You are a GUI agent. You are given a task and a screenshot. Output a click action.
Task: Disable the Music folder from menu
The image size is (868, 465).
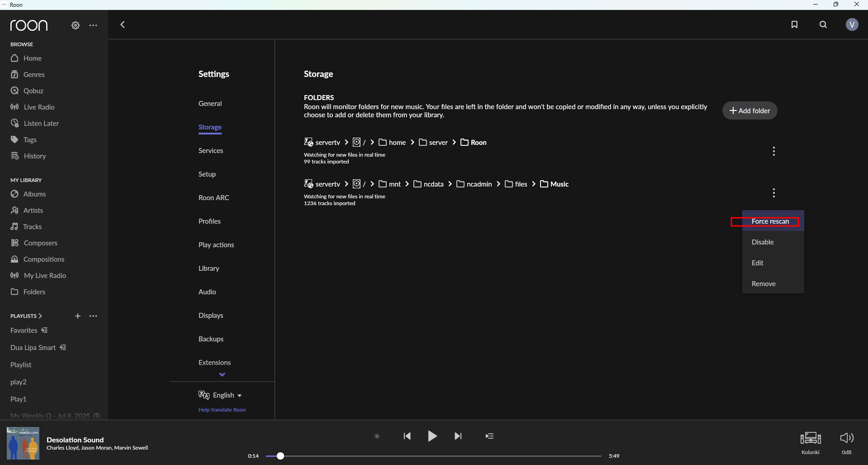coord(763,242)
